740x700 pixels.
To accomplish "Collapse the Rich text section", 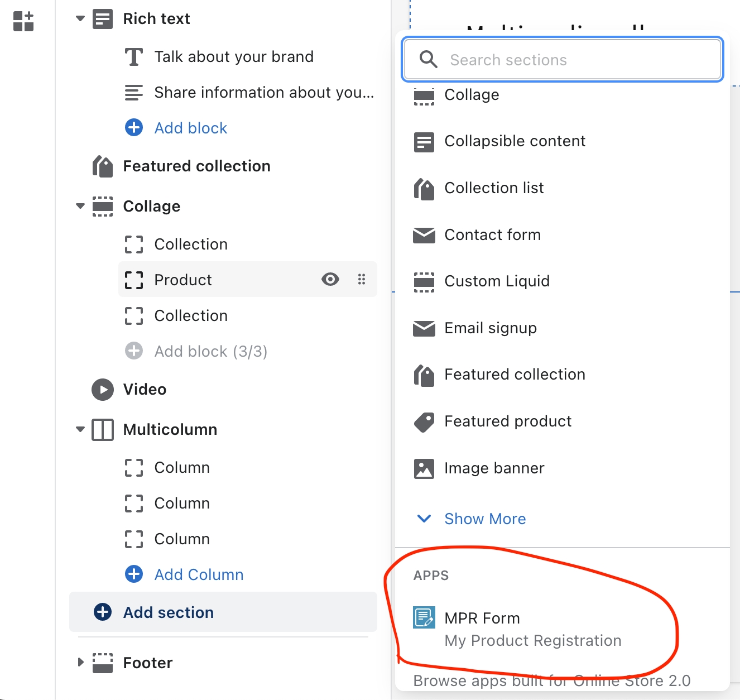I will tap(80, 19).
